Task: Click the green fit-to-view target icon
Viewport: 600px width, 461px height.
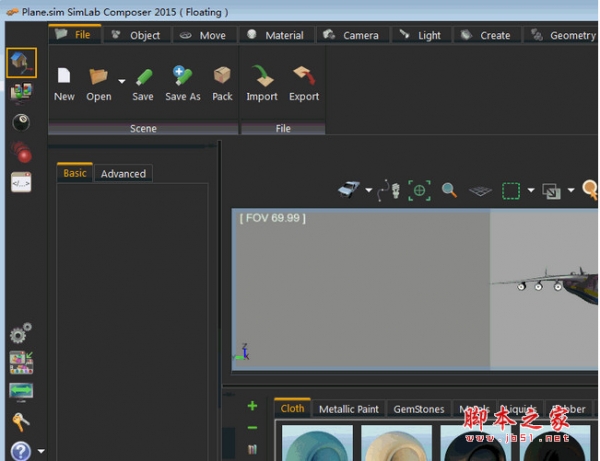Action: point(419,190)
